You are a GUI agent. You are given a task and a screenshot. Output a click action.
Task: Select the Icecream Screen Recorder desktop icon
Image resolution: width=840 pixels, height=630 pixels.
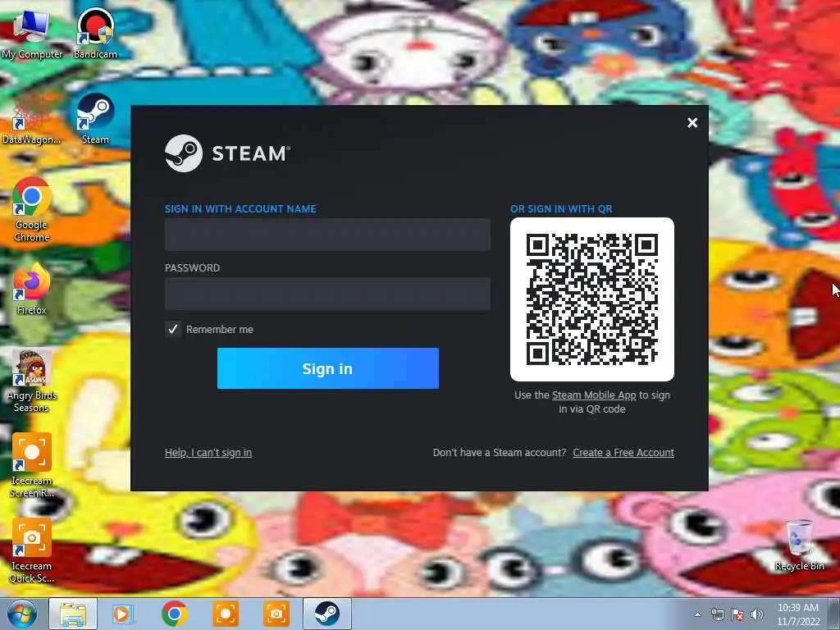tap(32, 466)
